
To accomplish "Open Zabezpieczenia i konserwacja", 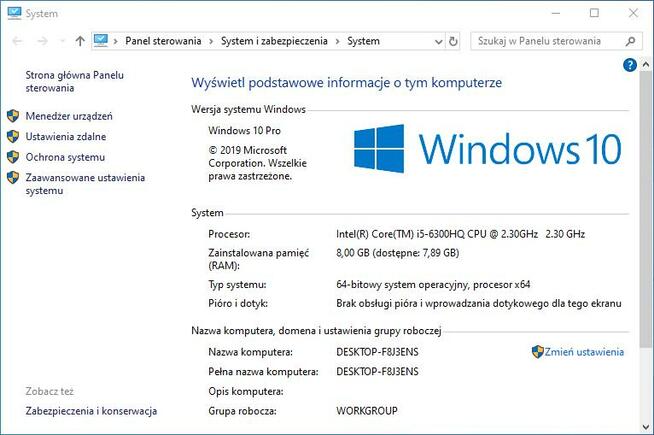I will pos(91,411).
